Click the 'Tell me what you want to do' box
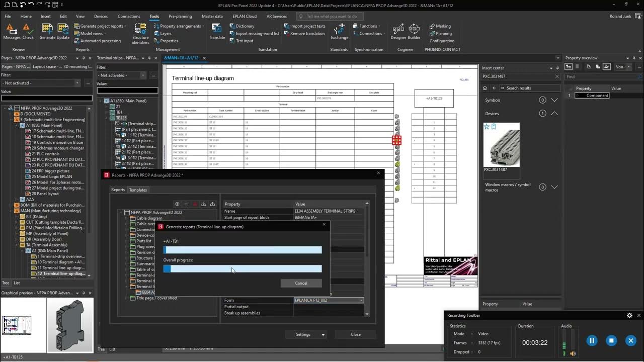This screenshot has width=644, height=362. (x=330, y=16)
